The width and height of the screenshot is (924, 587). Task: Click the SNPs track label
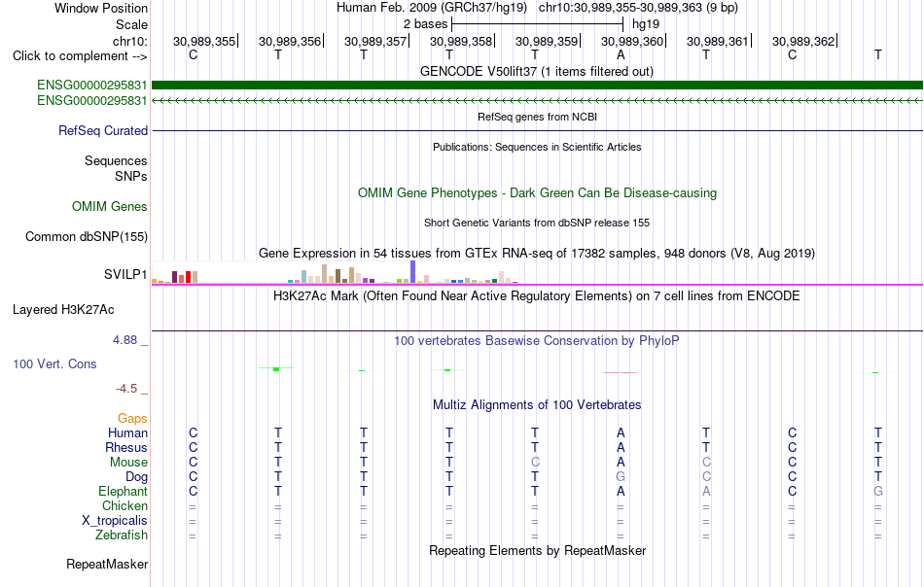pyautogui.click(x=131, y=176)
